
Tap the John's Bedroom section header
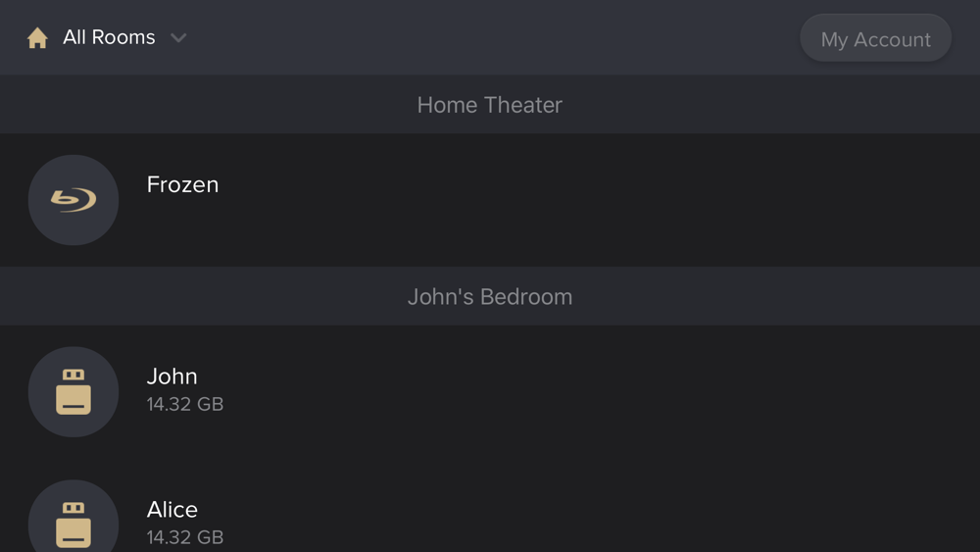click(490, 296)
